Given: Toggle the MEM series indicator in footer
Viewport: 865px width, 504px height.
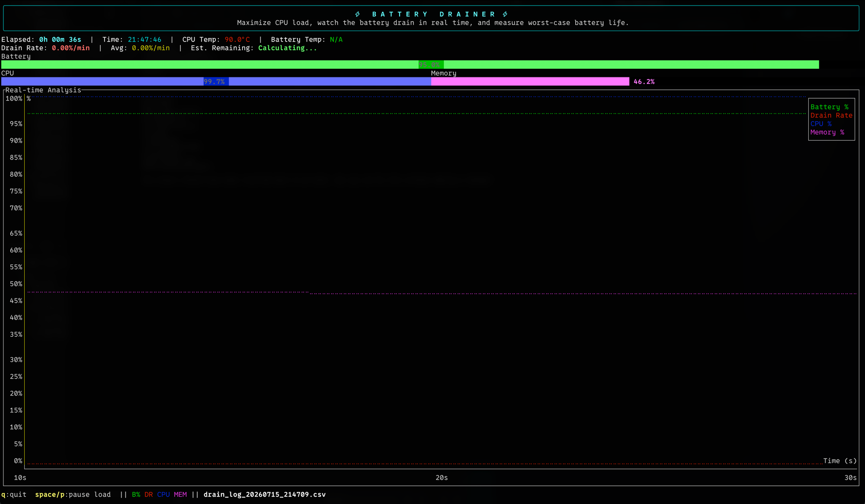Looking at the screenshot, I should coord(180,494).
